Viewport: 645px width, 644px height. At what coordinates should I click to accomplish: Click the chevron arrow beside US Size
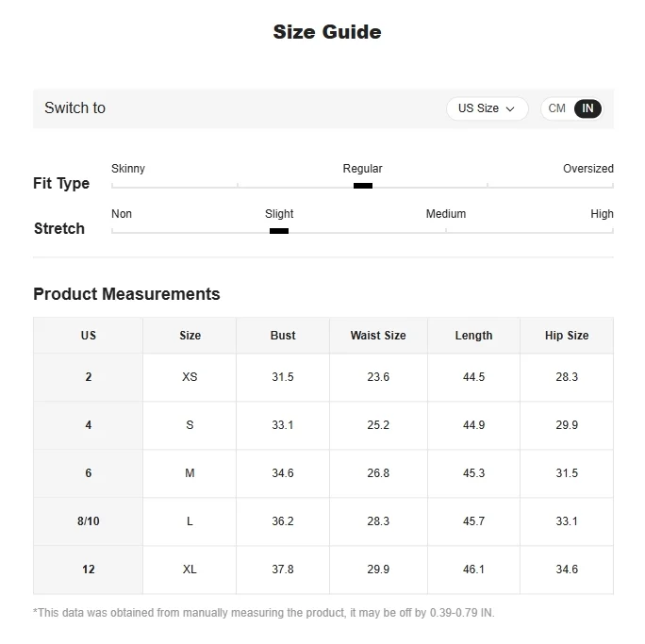(x=510, y=109)
